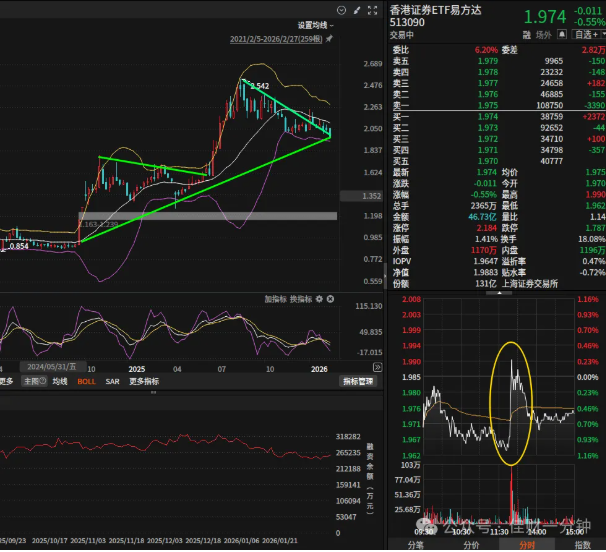Open the circled down-arrow menu above chart
Viewport: 606px width, 552px height.
pyautogui.click(x=341, y=10)
